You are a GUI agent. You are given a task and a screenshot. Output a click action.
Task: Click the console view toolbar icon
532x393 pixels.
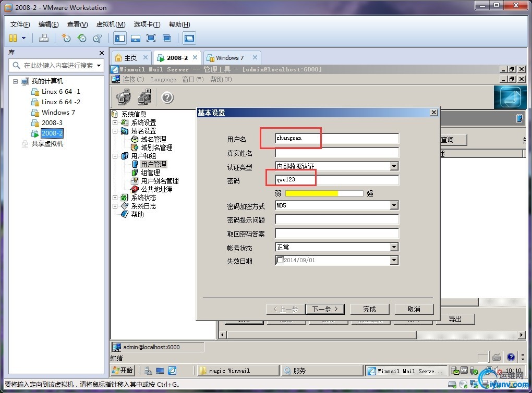click(x=189, y=38)
